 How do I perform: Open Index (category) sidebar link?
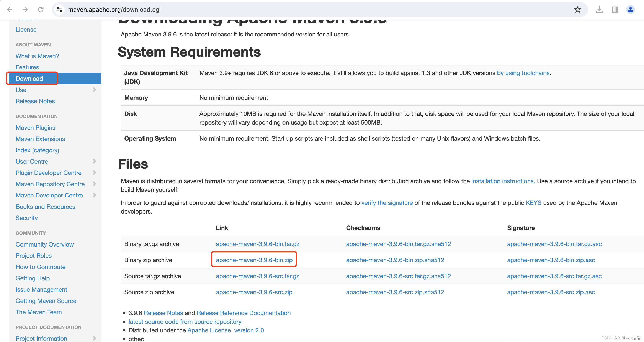click(x=37, y=150)
